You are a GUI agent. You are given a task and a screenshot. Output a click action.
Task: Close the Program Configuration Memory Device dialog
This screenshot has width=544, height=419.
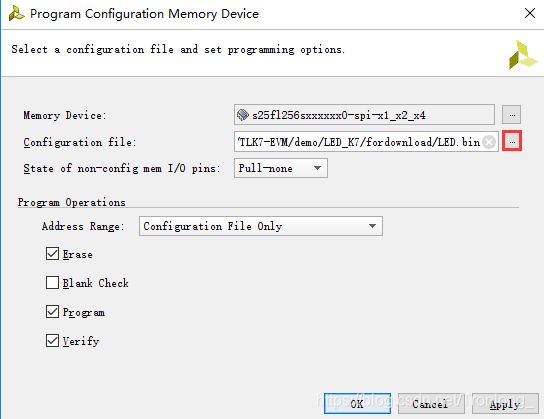530,14
